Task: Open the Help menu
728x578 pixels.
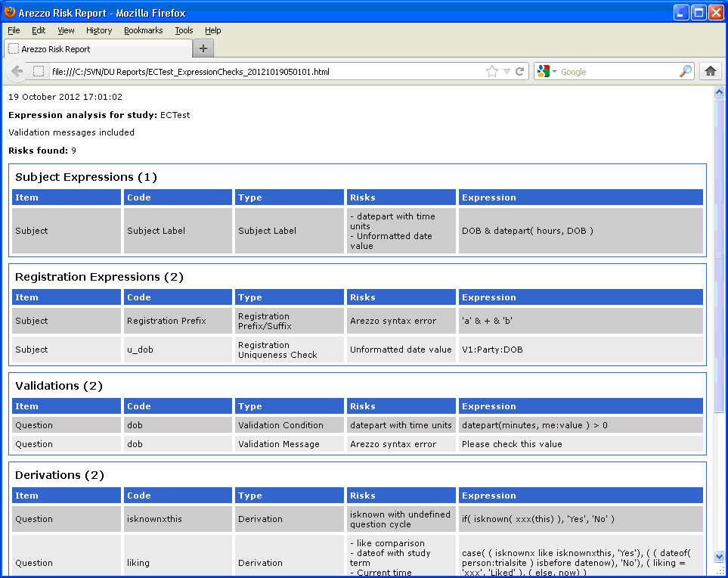Action: [213, 31]
